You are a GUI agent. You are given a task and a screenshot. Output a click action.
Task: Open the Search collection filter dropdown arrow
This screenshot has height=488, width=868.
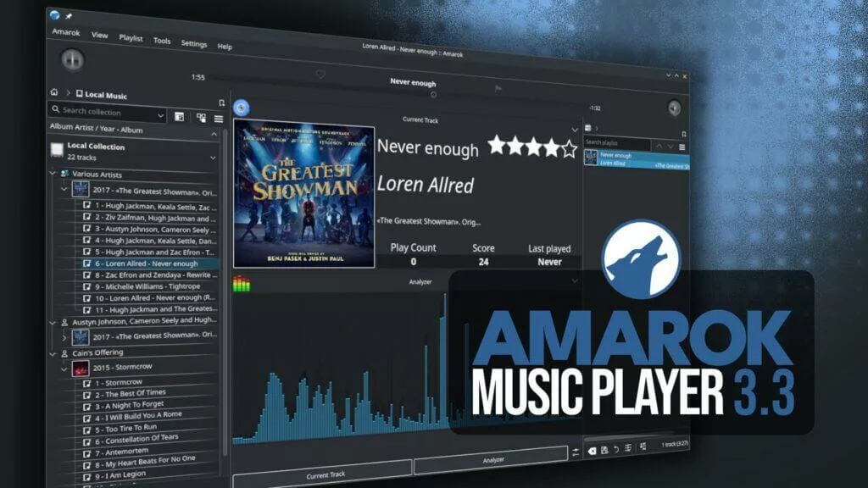point(160,115)
